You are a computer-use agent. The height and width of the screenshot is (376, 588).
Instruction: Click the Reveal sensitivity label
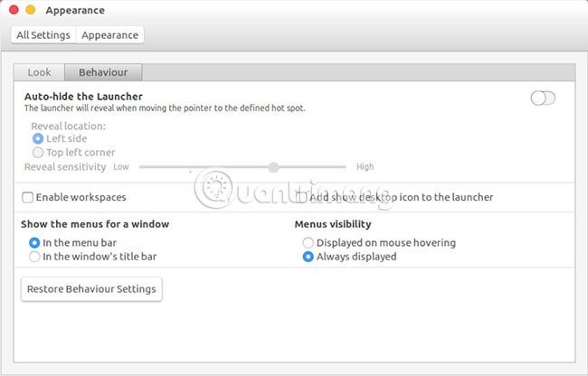click(x=65, y=166)
